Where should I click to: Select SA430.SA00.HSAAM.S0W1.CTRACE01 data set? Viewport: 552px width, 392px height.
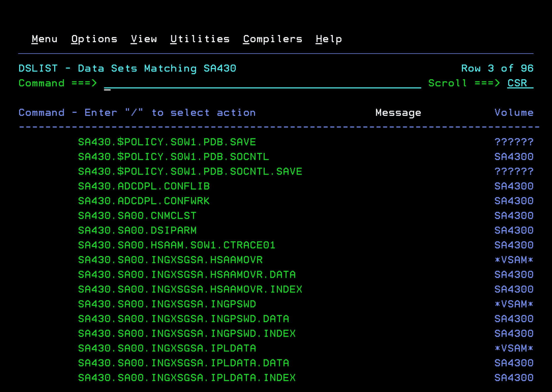click(x=177, y=245)
